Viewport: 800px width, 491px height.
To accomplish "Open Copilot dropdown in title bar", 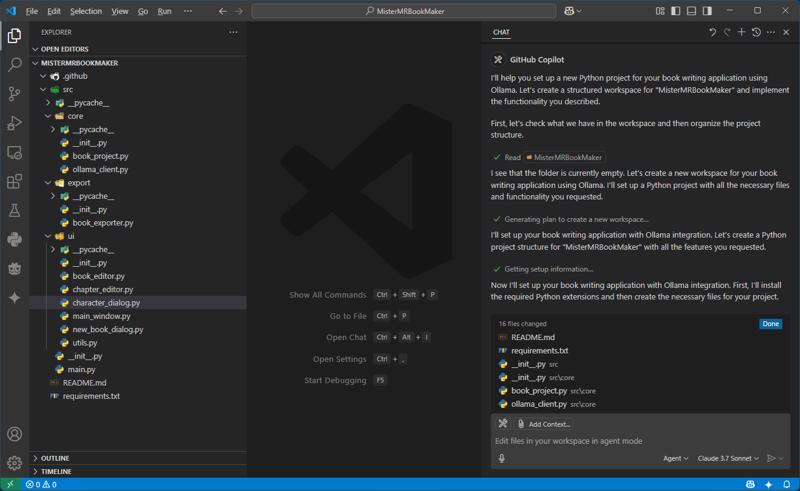I will (573, 11).
